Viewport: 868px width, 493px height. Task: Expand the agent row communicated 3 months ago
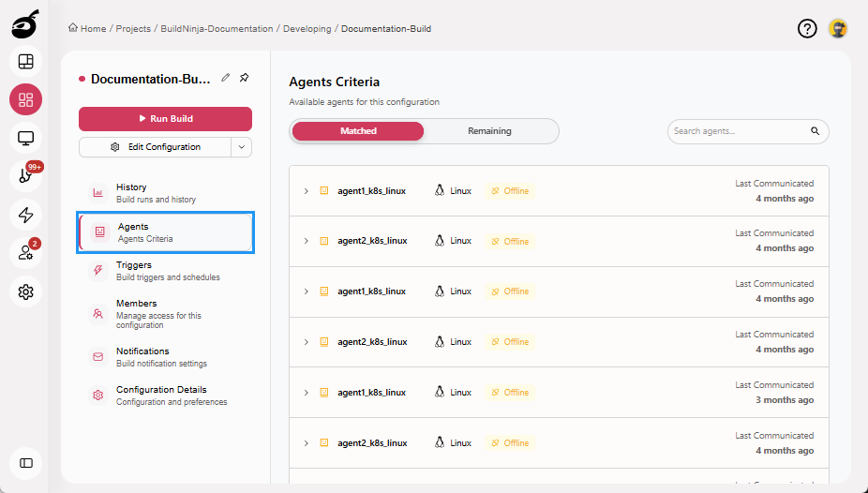point(307,393)
